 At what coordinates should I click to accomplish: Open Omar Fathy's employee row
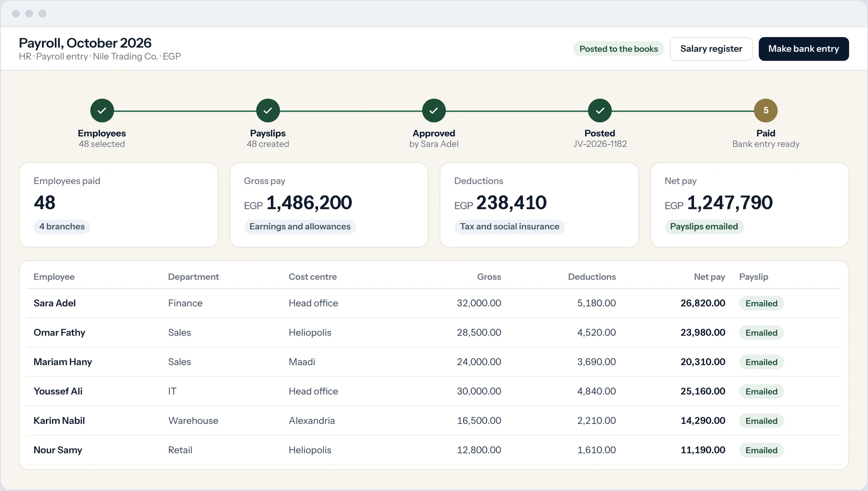pyautogui.click(x=434, y=333)
